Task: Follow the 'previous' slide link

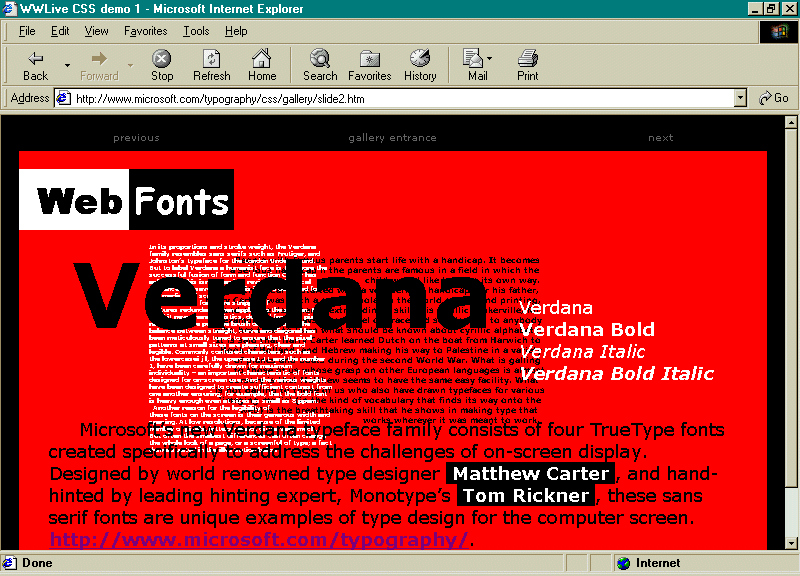Action: 136,138
